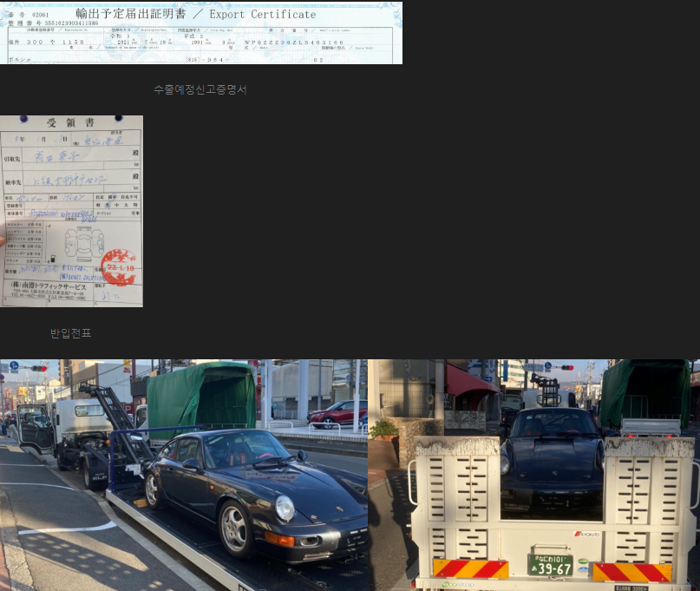700x591 pixels.
Task: Click the 'Export Certificate' heading text
Action: coord(263,14)
